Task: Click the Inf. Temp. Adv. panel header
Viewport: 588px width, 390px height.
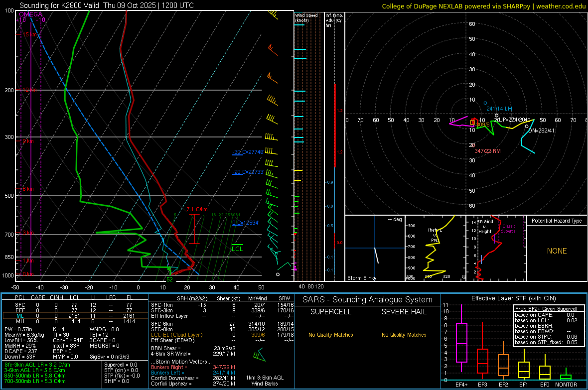Action: pos(334,20)
